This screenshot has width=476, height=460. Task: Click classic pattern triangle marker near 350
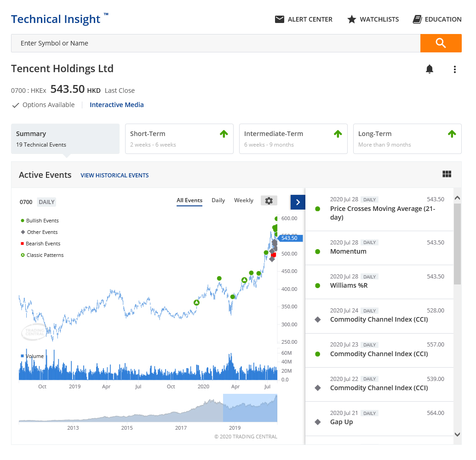(196, 302)
